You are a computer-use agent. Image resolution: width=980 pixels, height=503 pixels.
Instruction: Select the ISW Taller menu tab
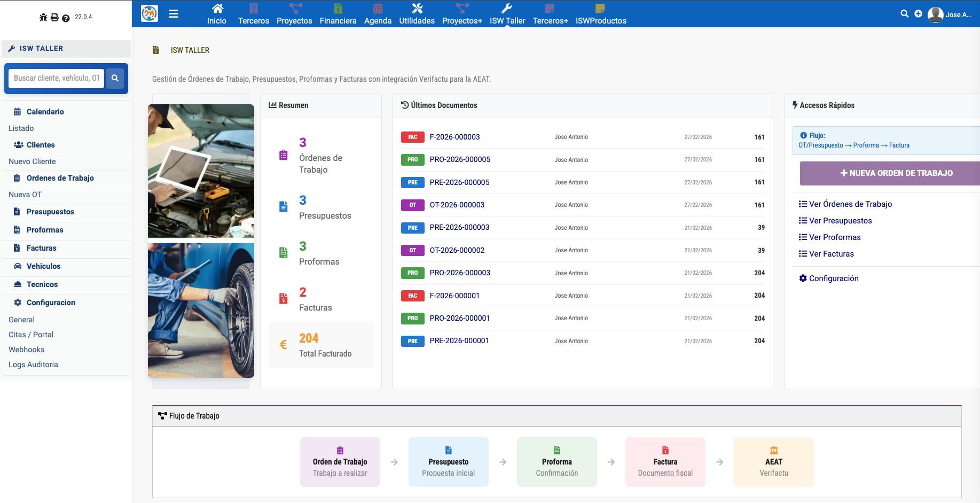tap(507, 14)
